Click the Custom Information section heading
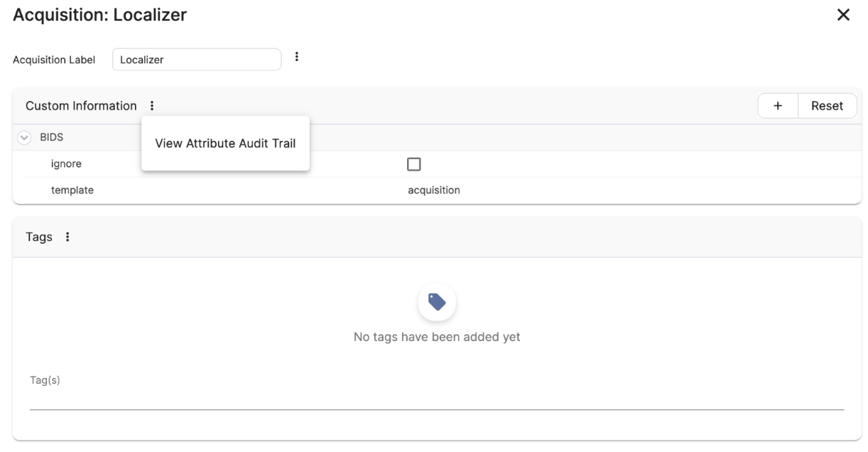 [x=81, y=106]
